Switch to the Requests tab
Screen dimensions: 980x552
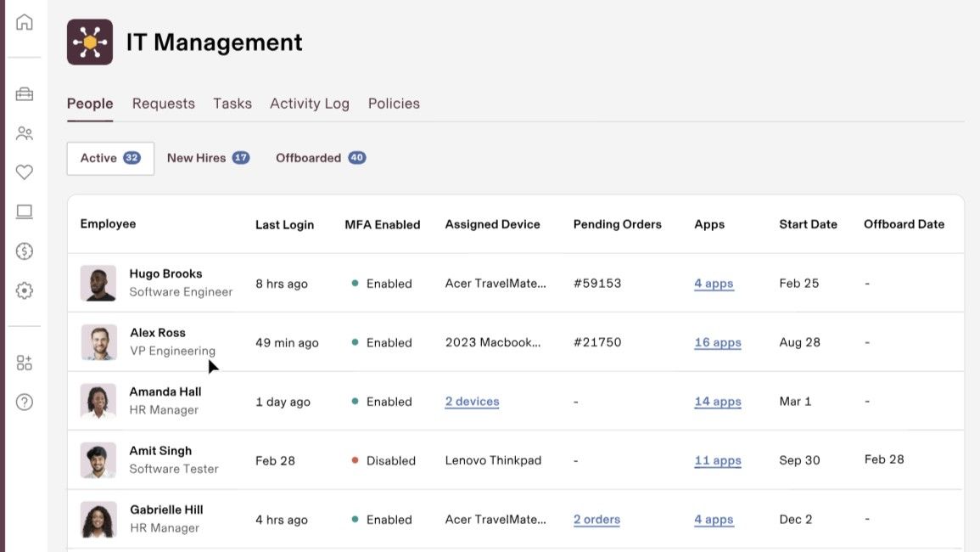click(163, 104)
